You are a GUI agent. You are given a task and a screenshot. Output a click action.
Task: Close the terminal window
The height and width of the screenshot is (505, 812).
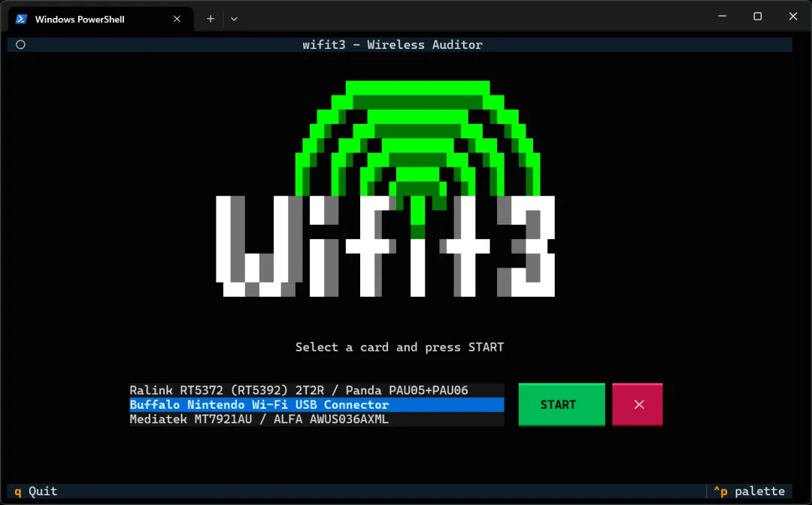click(793, 16)
